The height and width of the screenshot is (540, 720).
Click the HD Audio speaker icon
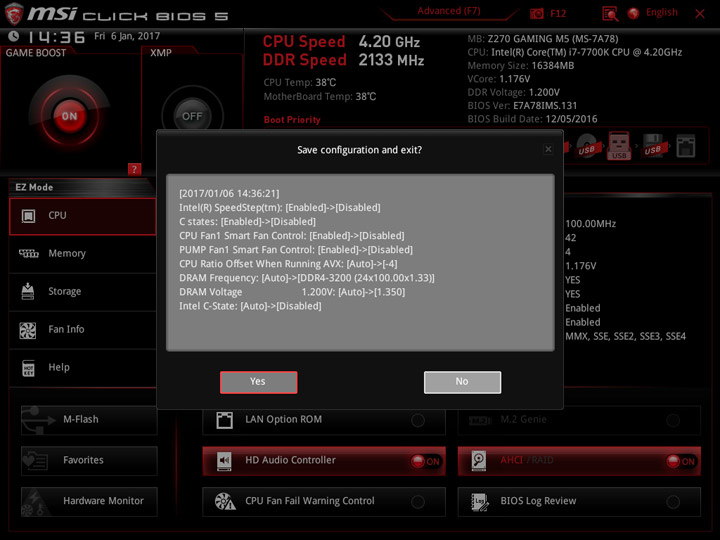point(224,461)
